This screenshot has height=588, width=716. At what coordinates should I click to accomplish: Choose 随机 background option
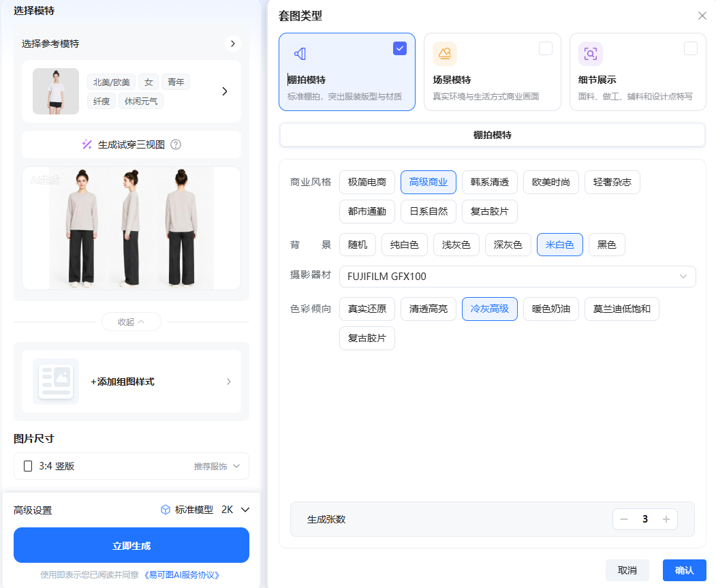point(358,245)
